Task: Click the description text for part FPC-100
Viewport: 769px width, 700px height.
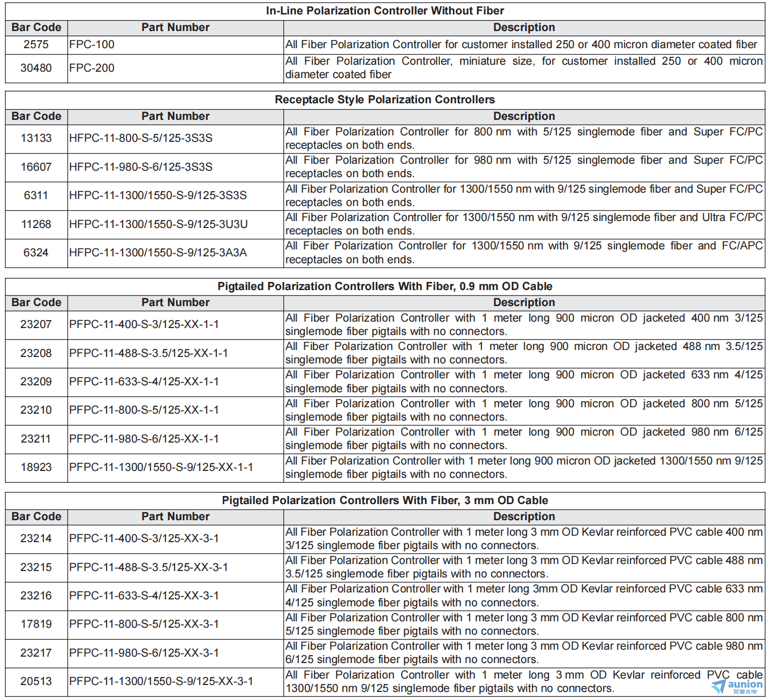Action: tap(521, 44)
